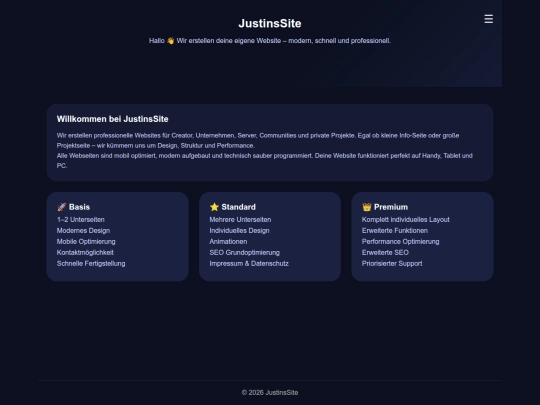Viewport: 540px width, 405px height.
Task: Click 'Mobile Optimierung' in Basis card
Action: pyautogui.click(x=86, y=242)
